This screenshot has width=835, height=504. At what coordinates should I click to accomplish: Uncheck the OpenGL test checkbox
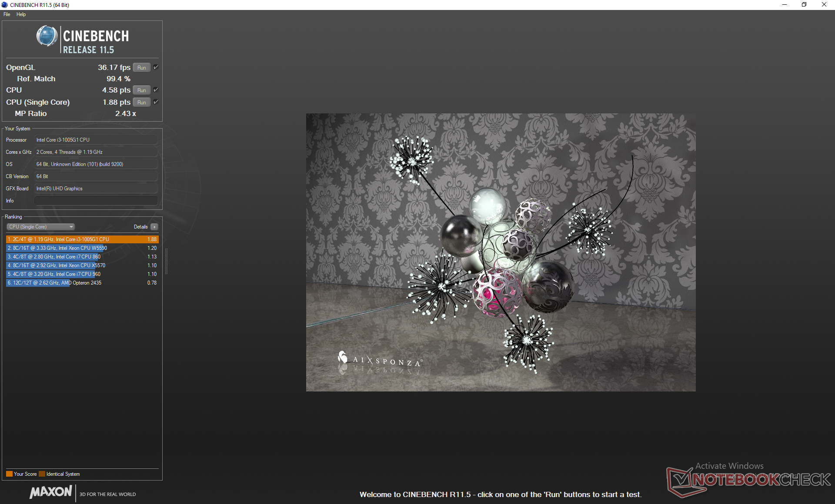[156, 67]
